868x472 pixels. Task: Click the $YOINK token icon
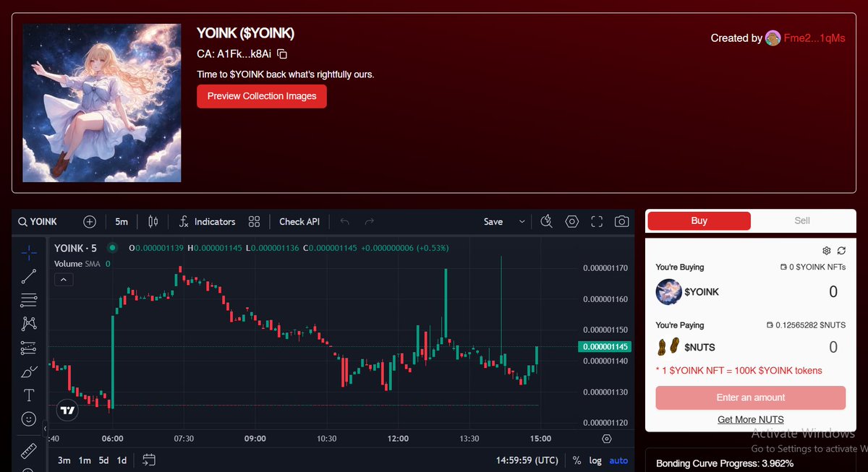coord(668,292)
